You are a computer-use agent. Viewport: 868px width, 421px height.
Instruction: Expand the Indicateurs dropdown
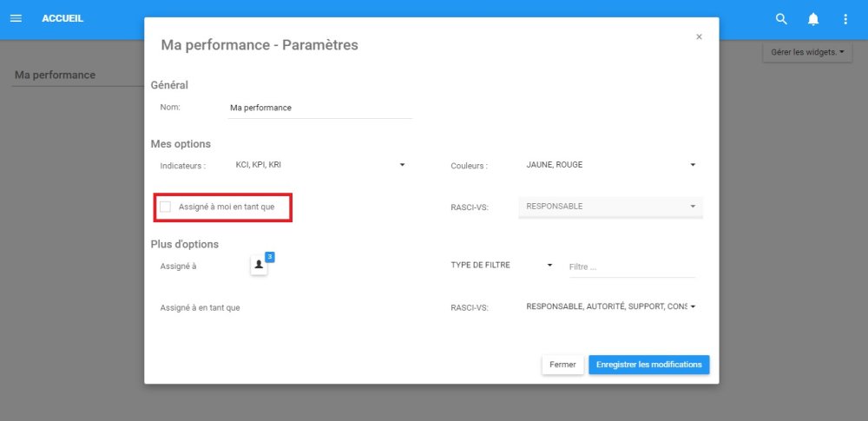coord(402,165)
